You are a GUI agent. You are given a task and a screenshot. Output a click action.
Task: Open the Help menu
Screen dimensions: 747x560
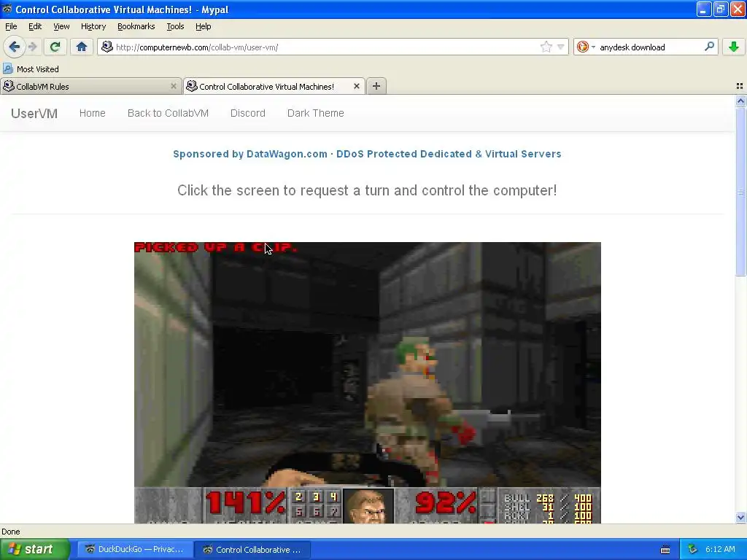click(203, 26)
